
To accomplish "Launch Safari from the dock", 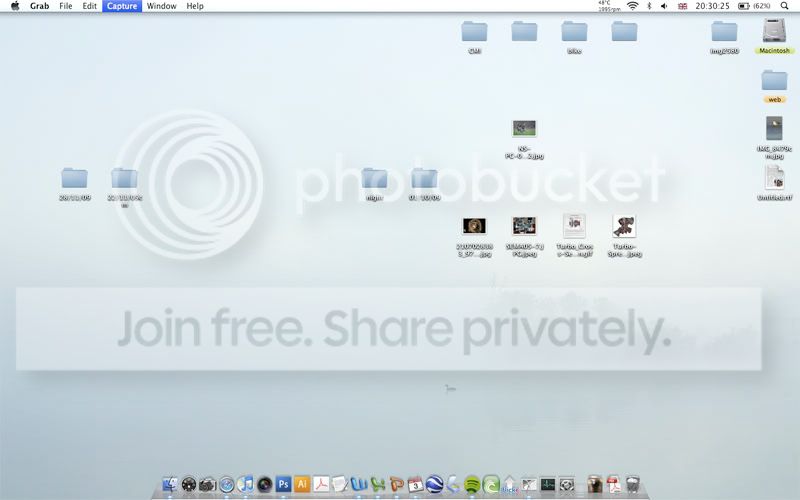I will [x=227, y=484].
